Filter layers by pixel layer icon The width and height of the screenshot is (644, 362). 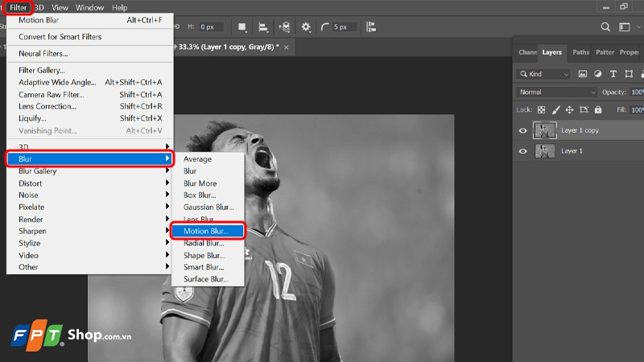point(582,74)
